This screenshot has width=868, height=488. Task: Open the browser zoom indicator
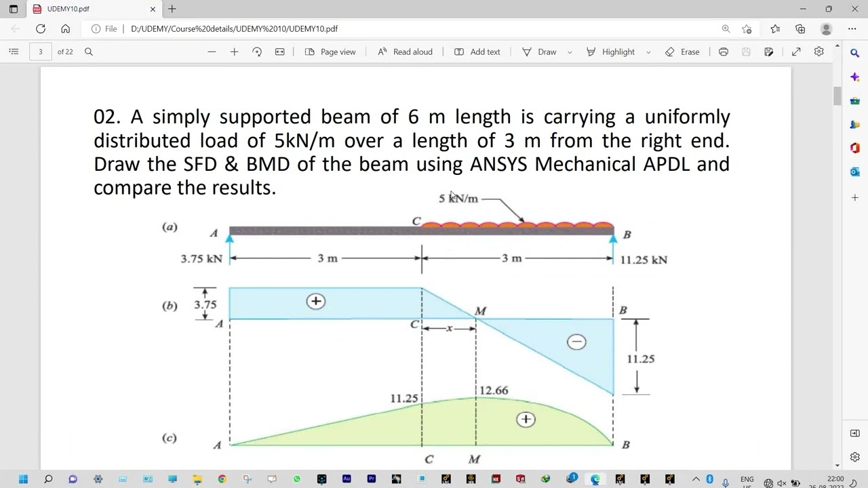(x=726, y=28)
